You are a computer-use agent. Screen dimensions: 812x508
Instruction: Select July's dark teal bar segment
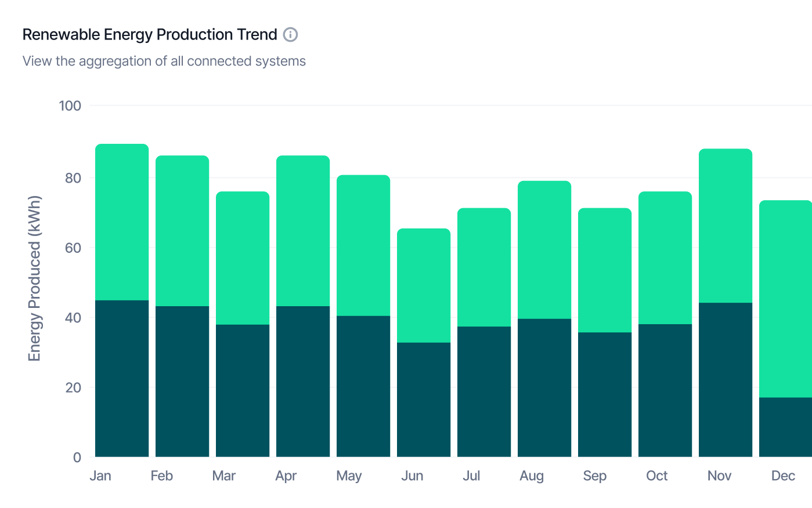(484, 391)
